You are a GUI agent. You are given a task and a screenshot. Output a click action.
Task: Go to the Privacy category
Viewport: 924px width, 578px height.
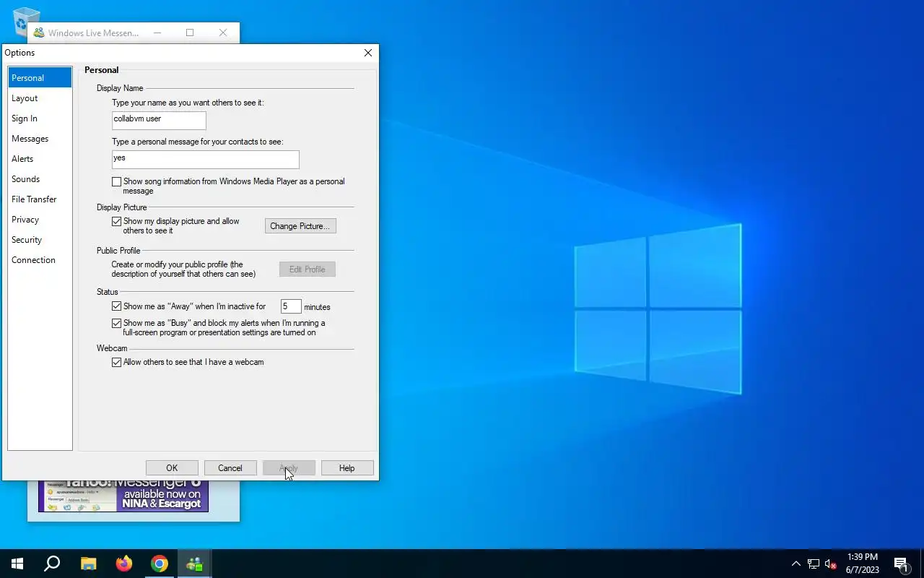[40, 220]
